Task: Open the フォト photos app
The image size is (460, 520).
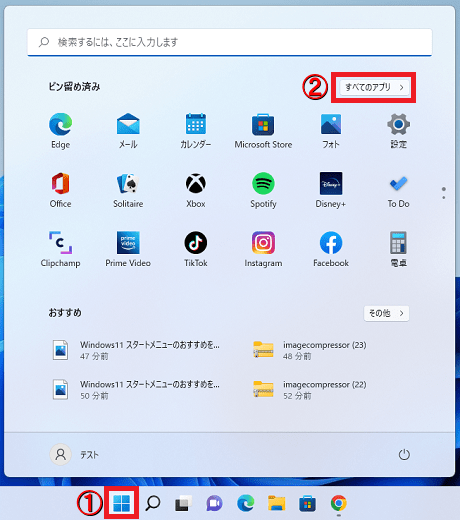Action: [331, 130]
